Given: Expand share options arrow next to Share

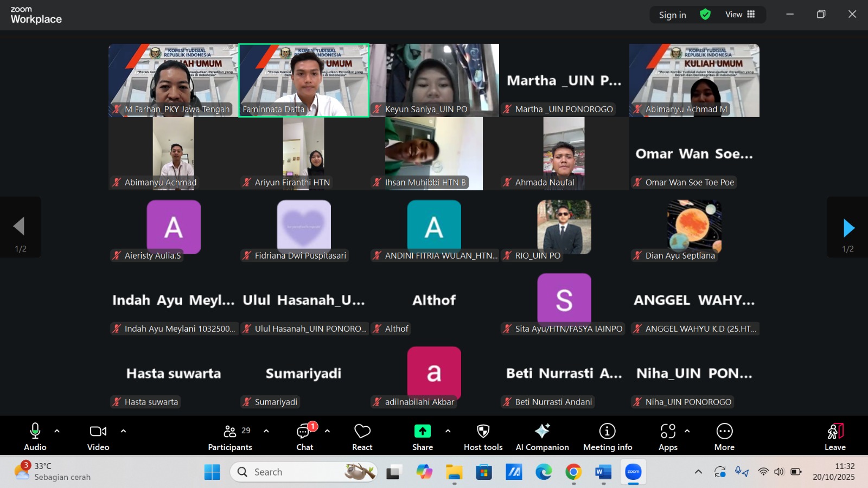Looking at the screenshot, I should point(448,432).
